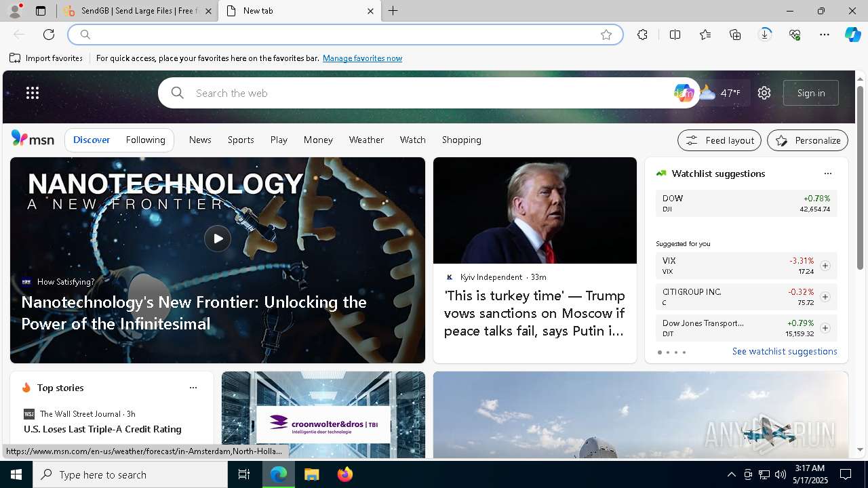This screenshot has width=868, height=488.
Task: Open a new browser tab
Action: tap(393, 11)
